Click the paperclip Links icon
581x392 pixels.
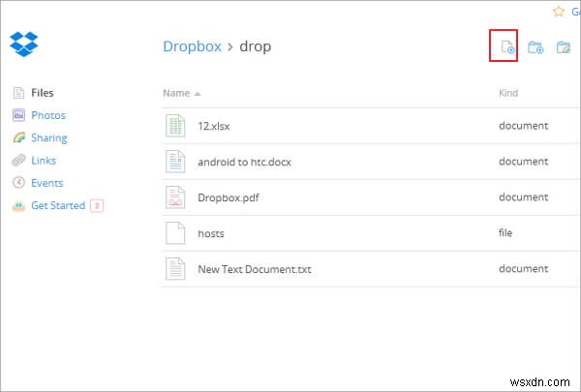pos(17,161)
